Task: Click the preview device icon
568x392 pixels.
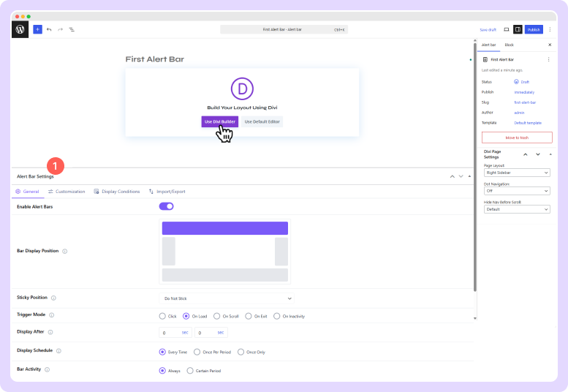Action: (x=507, y=29)
